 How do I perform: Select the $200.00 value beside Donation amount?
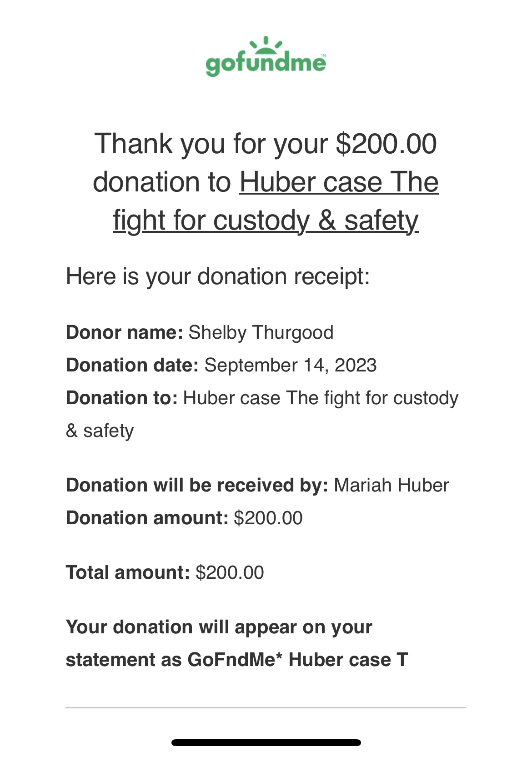268,518
